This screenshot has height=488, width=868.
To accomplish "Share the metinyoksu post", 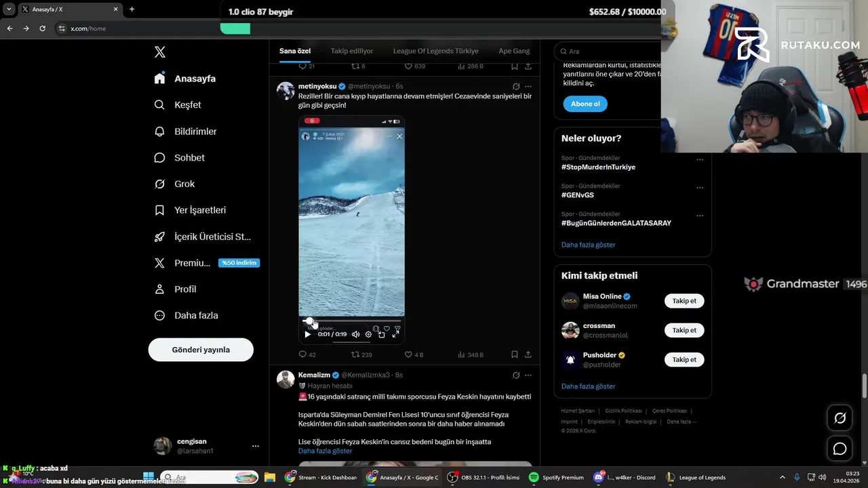I will point(528,354).
